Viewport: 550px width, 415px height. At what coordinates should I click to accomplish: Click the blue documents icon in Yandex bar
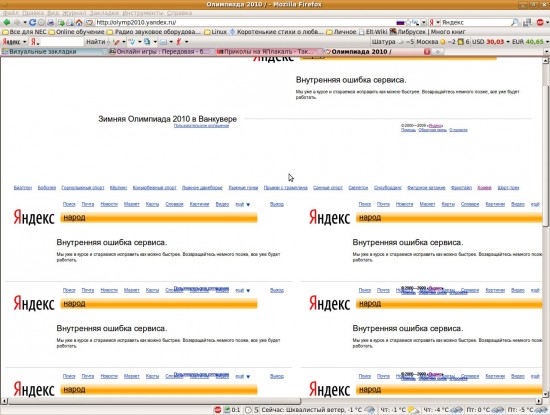(147, 42)
